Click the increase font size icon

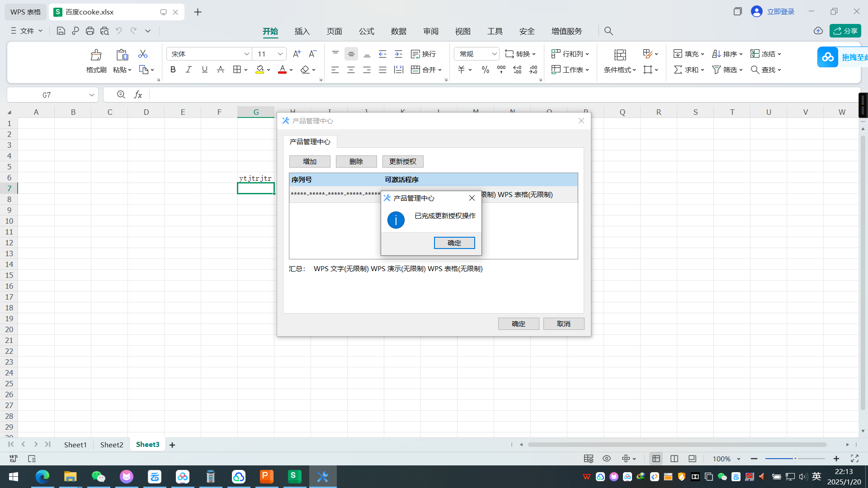297,54
